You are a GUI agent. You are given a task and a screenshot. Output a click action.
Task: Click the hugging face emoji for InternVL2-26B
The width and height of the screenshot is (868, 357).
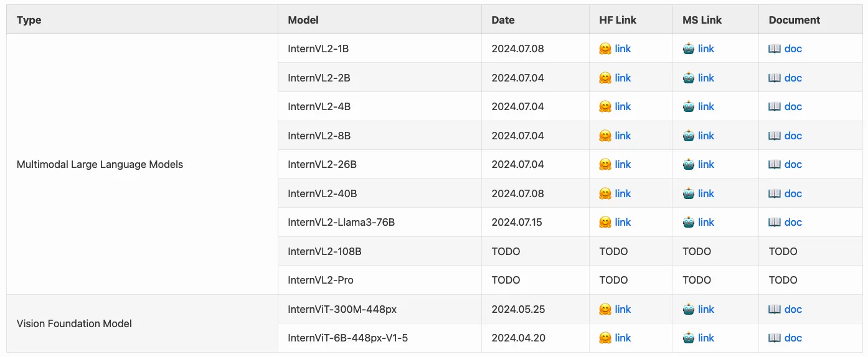(605, 164)
